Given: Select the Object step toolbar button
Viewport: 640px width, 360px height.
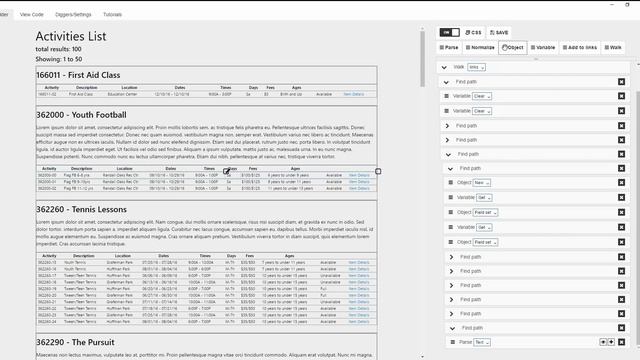Looking at the screenshot, I should tap(513, 47).
